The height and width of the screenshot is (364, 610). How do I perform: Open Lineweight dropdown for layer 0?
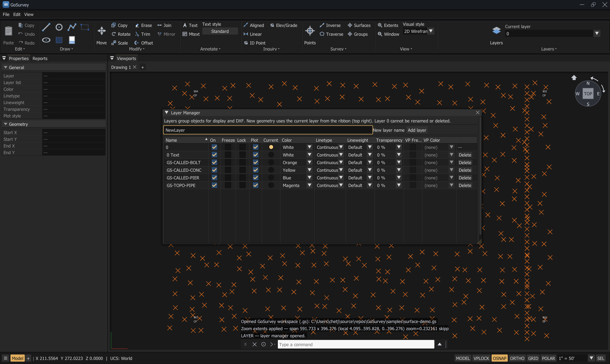click(x=369, y=147)
